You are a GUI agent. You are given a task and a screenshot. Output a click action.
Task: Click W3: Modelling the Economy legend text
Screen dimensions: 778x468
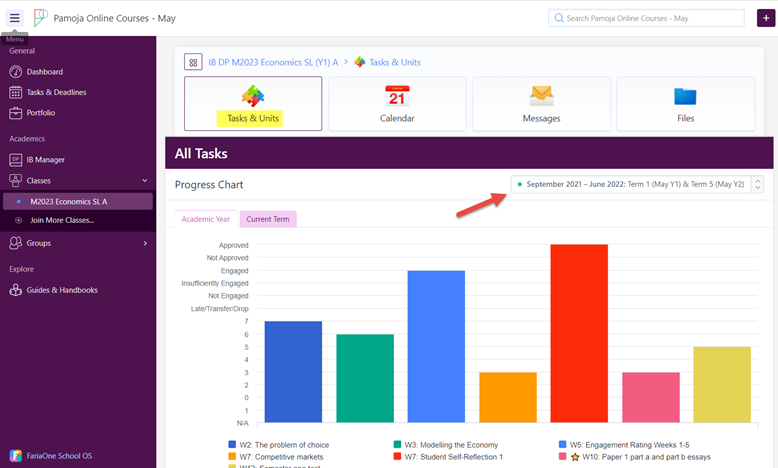(x=451, y=445)
